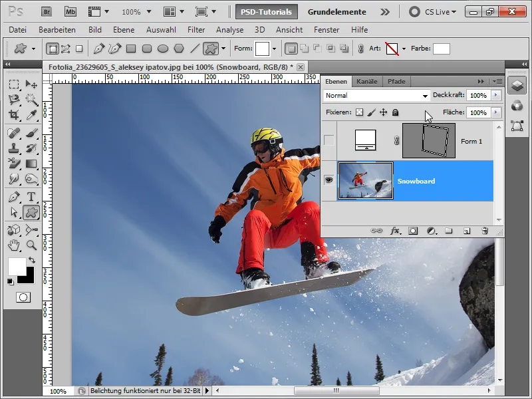Launch Mini Bridge via Mb icon

click(x=70, y=12)
